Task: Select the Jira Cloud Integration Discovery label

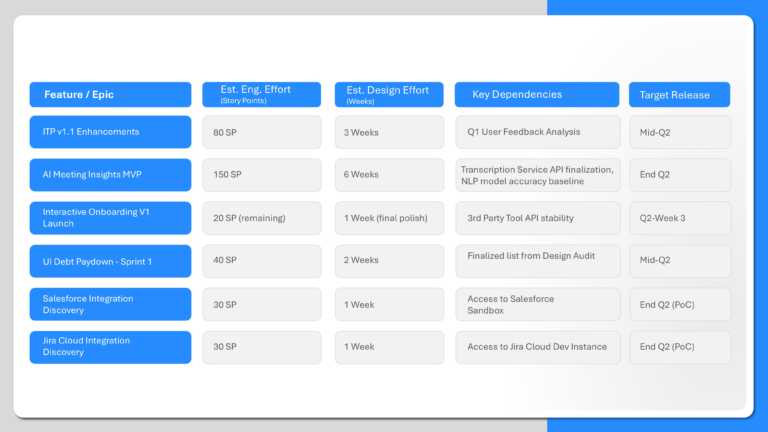Action: point(110,347)
